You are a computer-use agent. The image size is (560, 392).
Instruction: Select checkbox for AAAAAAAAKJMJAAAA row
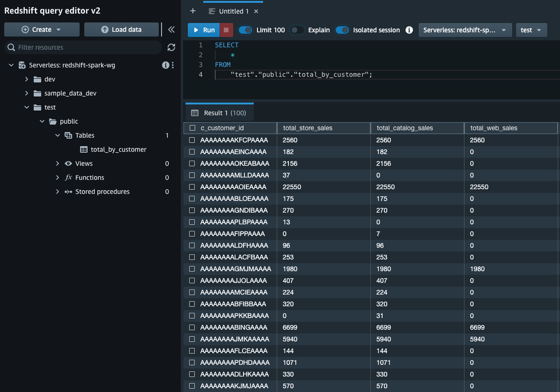(192, 386)
